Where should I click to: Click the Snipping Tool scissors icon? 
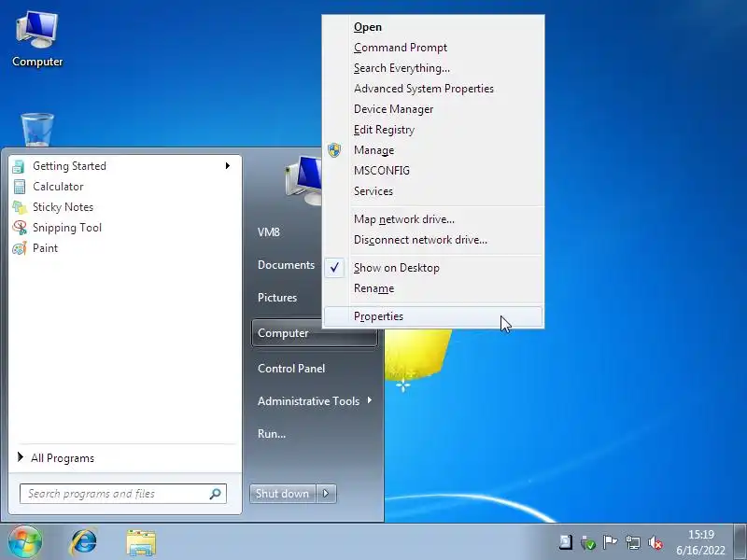point(19,228)
